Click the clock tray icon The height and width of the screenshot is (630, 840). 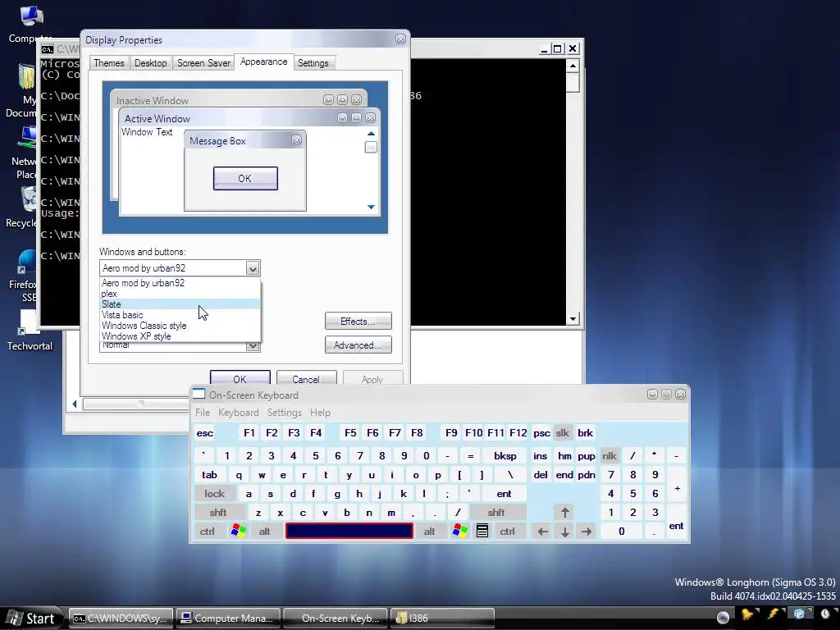pos(825,614)
